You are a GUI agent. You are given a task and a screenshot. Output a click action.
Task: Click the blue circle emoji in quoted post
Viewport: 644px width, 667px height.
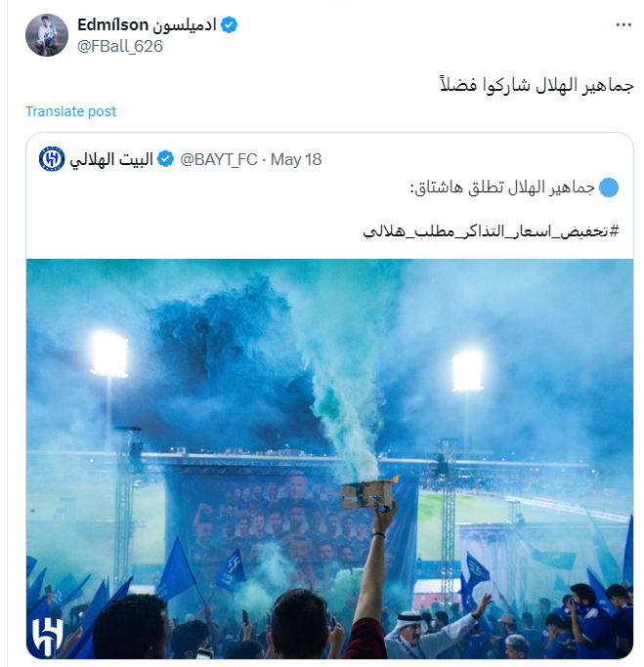(609, 188)
